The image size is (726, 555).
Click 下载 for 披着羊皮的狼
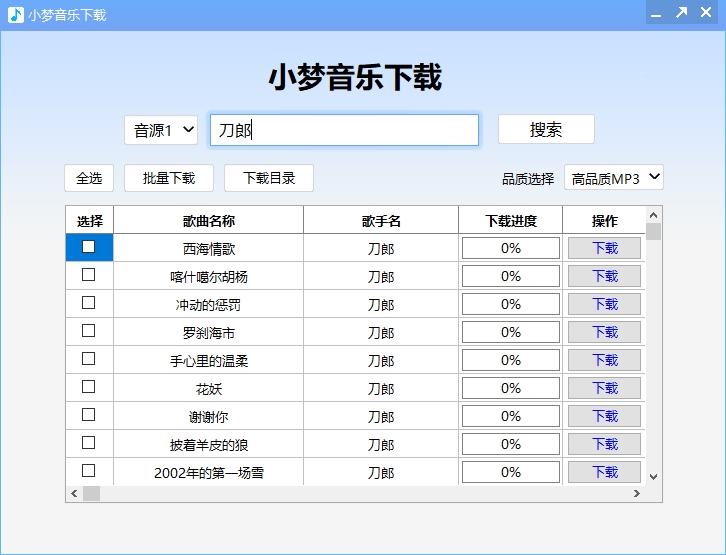click(604, 444)
